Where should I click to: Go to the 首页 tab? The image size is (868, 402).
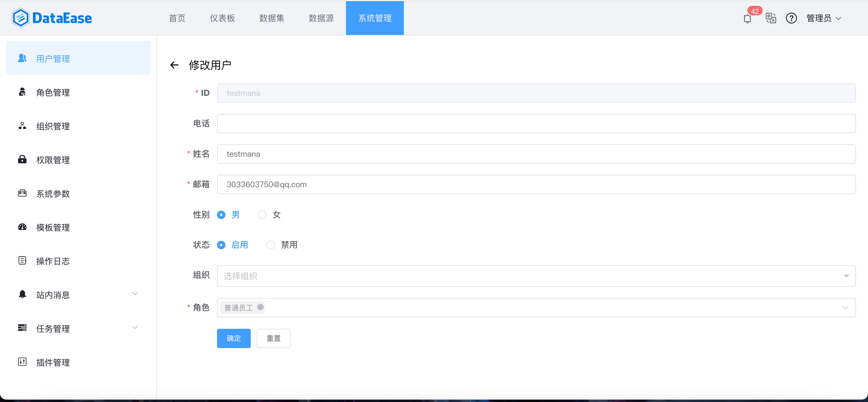[177, 18]
